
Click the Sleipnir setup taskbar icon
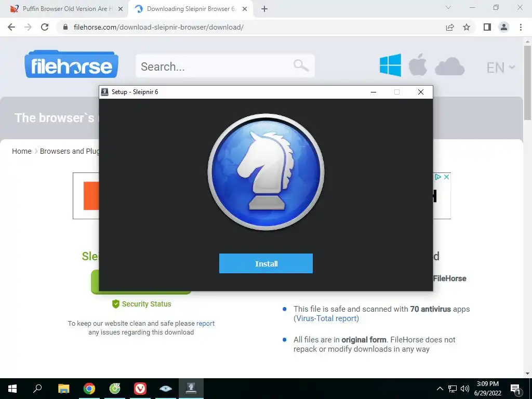pyautogui.click(x=191, y=389)
